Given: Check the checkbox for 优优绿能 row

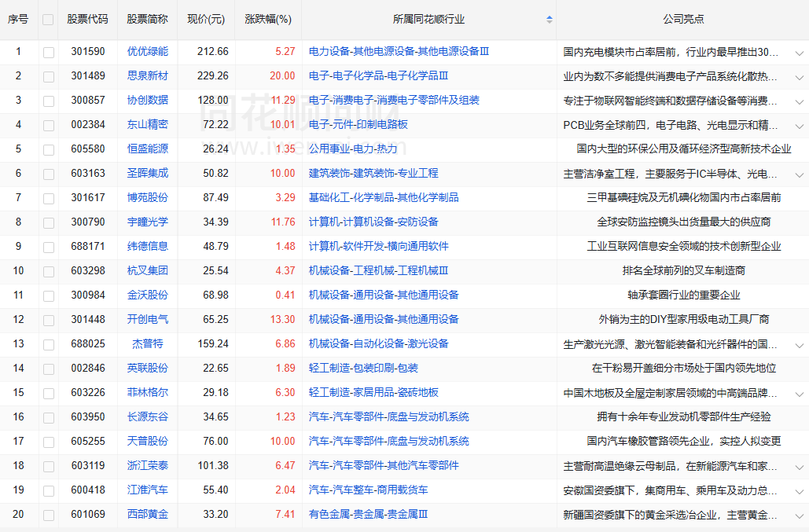Looking at the screenshot, I should (49, 52).
